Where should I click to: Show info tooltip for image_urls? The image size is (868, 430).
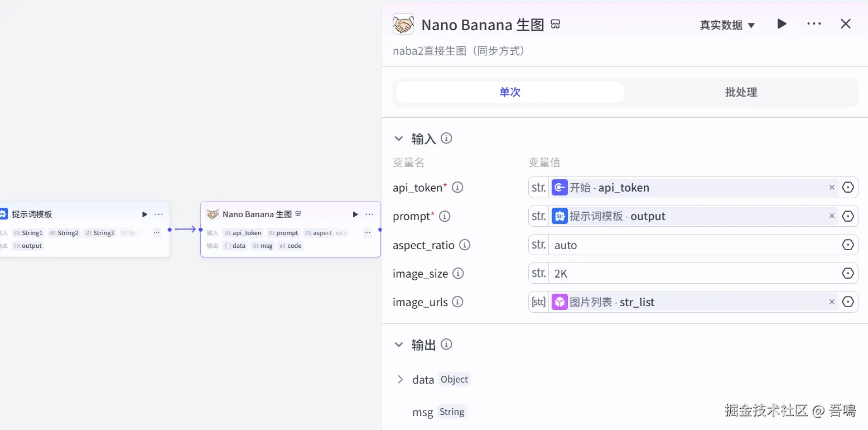click(x=457, y=302)
